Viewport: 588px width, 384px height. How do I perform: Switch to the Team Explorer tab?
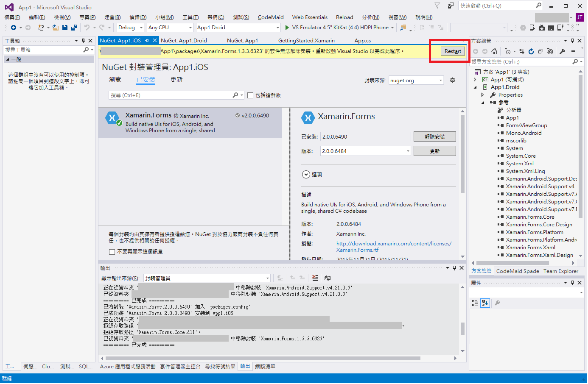click(561, 271)
